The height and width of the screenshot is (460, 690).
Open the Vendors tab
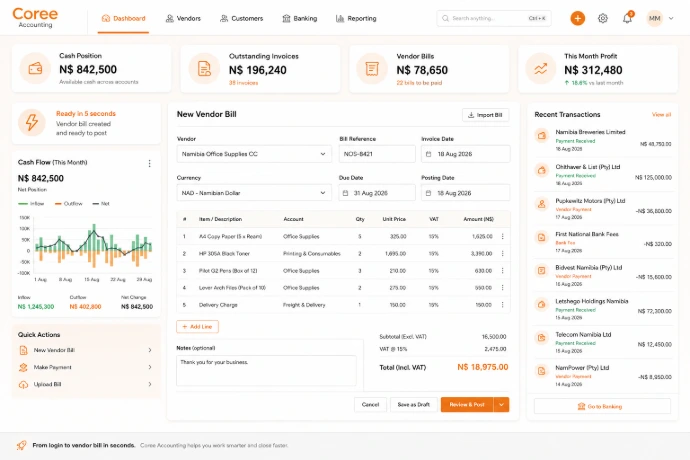click(x=183, y=18)
